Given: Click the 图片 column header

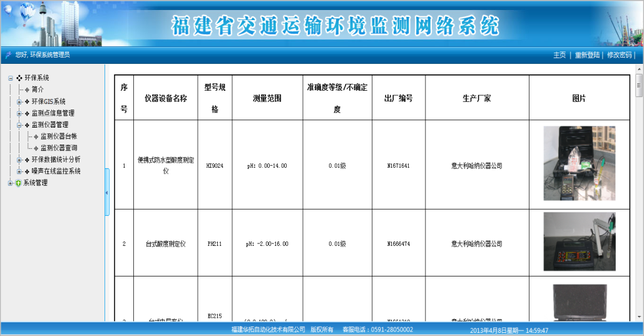Looking at the screenshot, I should point(579,99).
